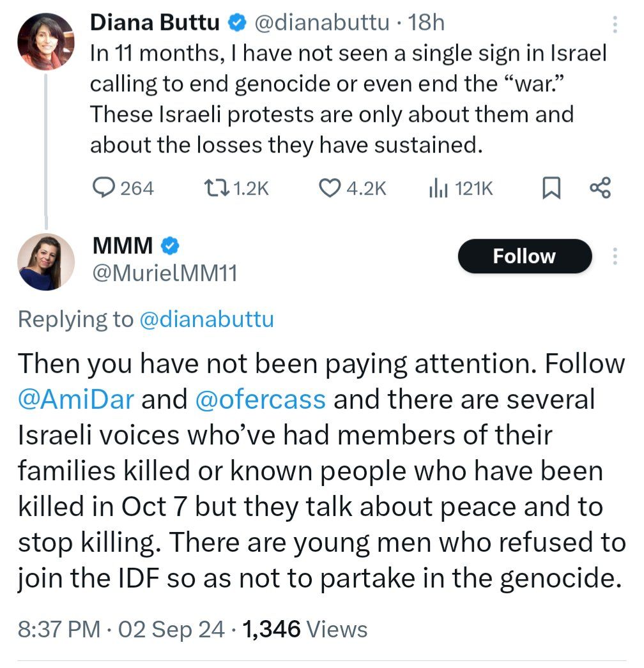
Task: Open more options menu on Diana's tweet
Action: 615,24
